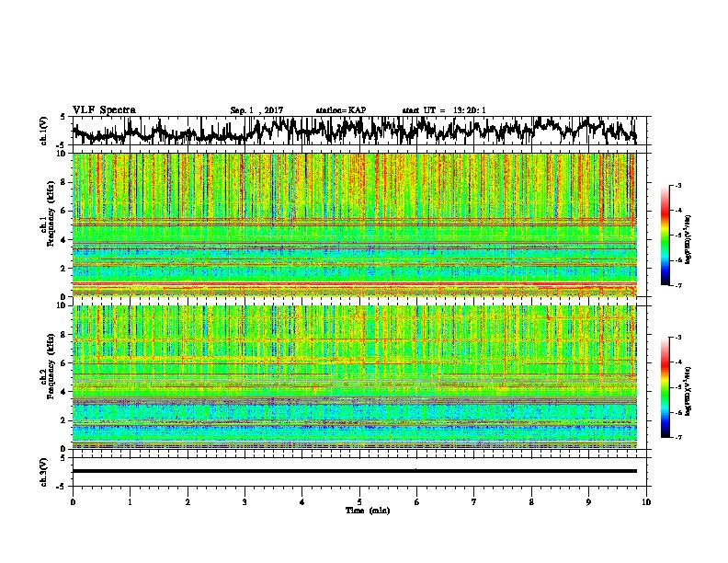Click the "9" tick on the time axis
Viewport: 728px width, 563px height.
pyautogui.click(x=588, y=502)
